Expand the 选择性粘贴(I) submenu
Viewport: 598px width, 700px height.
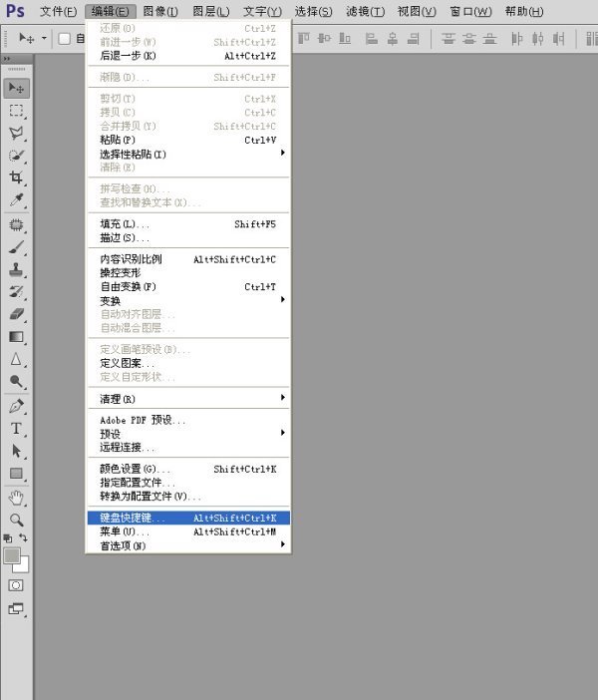point(188,154)
